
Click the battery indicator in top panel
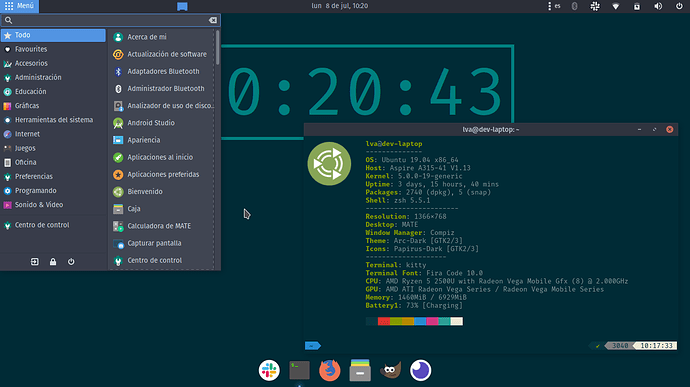click(637, 6)
